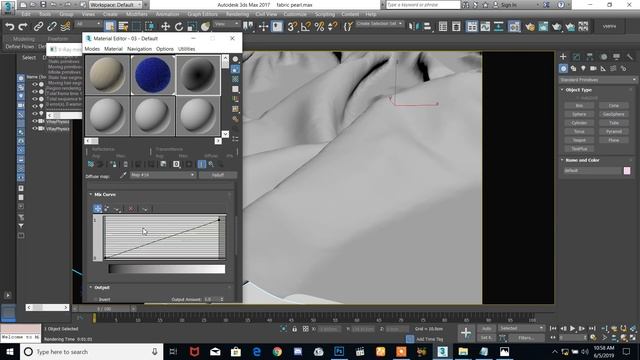Select the blue material sample sphere
The height and width of the screenshot is (360, 640).
pos(153,75)
